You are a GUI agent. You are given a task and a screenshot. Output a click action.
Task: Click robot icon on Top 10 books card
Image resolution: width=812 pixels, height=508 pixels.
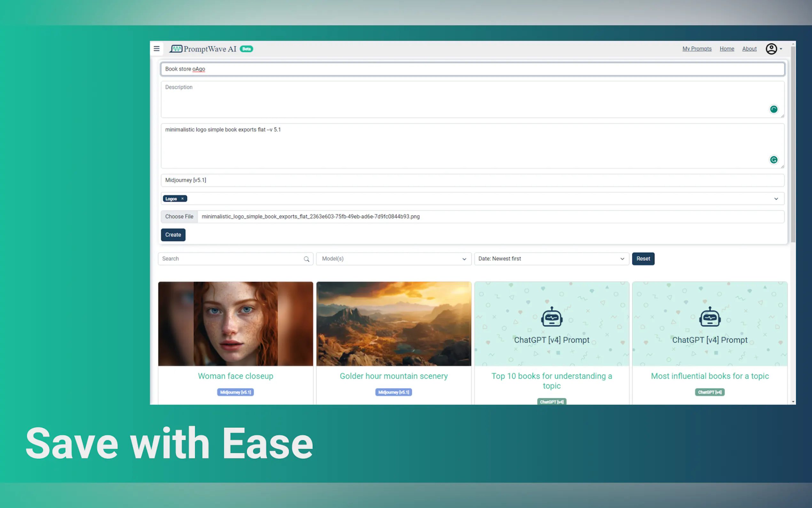[x=551, y=317]
